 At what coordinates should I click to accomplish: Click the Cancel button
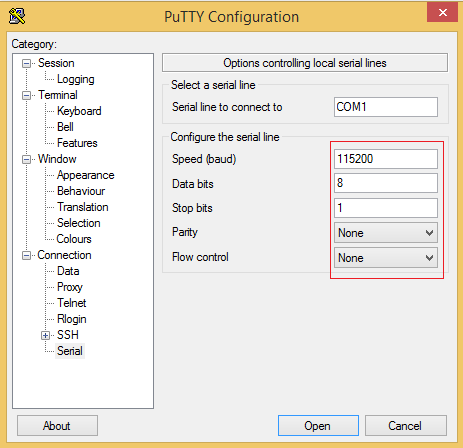tap(406, 426)
